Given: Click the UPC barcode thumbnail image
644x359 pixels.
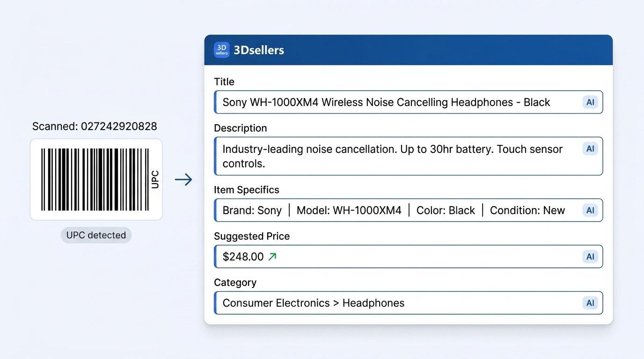Looking at the screenshot, I should tap(96, 179).
